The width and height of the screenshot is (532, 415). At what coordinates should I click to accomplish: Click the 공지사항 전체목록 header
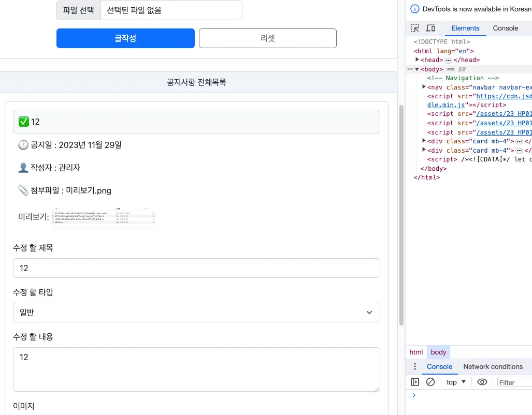196,82
